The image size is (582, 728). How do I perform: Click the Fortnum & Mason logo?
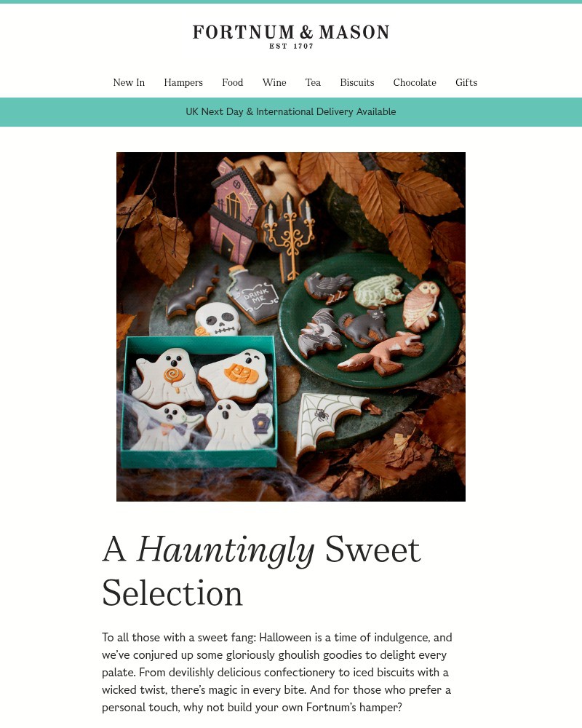pos(291,36)
